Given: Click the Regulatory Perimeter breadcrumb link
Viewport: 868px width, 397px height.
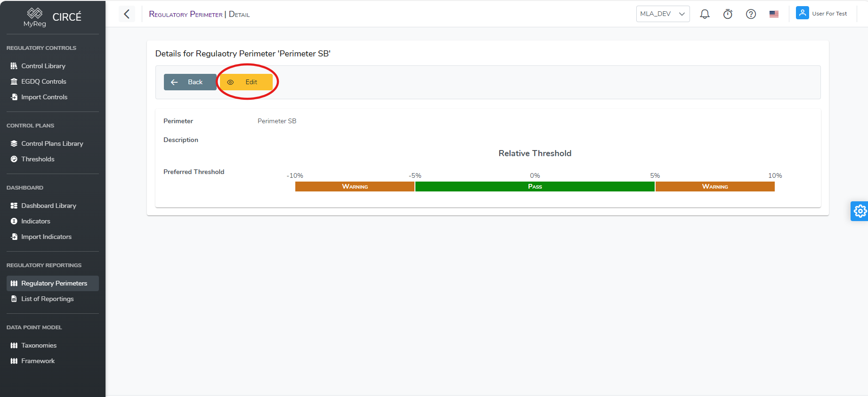Looking at the screenshot, I should coord(186,14).
